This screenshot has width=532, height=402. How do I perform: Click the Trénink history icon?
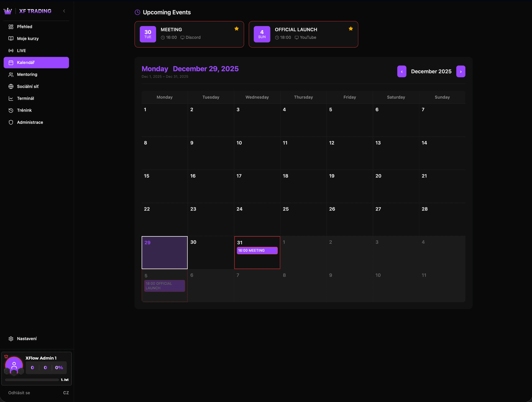[x=11, y=110]
